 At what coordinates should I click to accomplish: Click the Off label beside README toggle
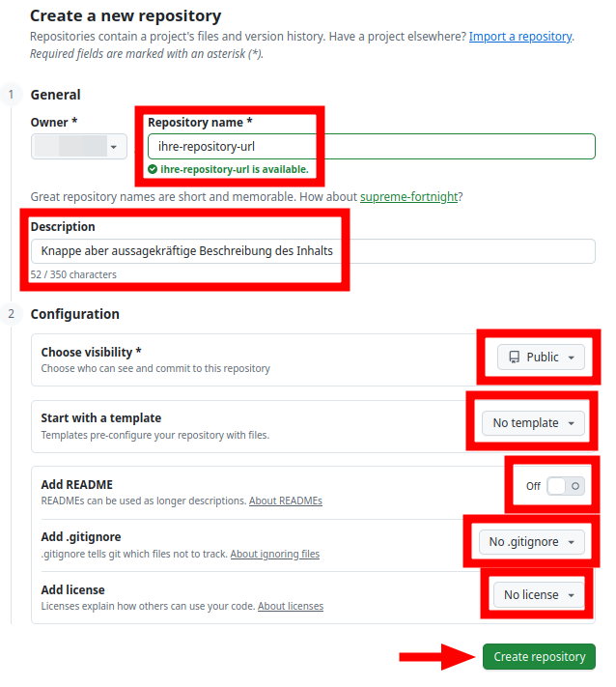[533, 486]
